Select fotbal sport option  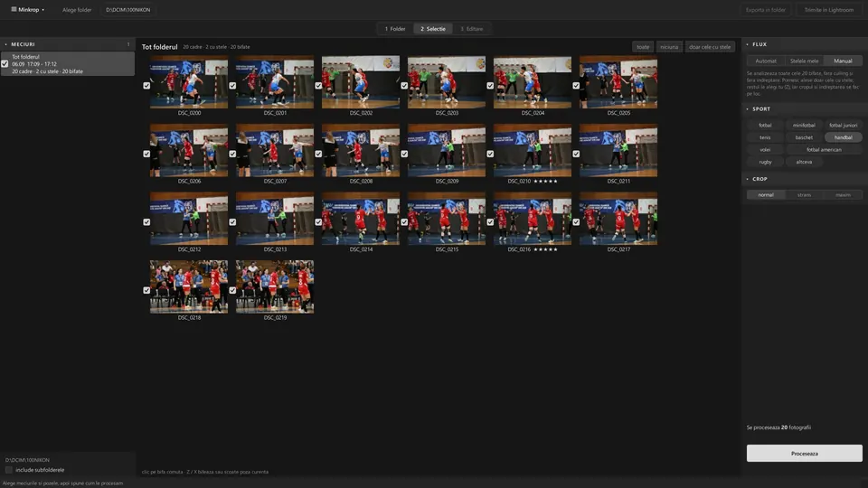click(x=765, y=125)
